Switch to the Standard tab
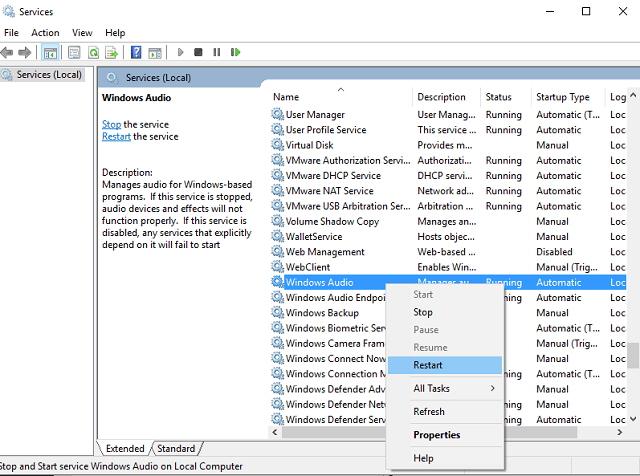 (x=176, y=449)
